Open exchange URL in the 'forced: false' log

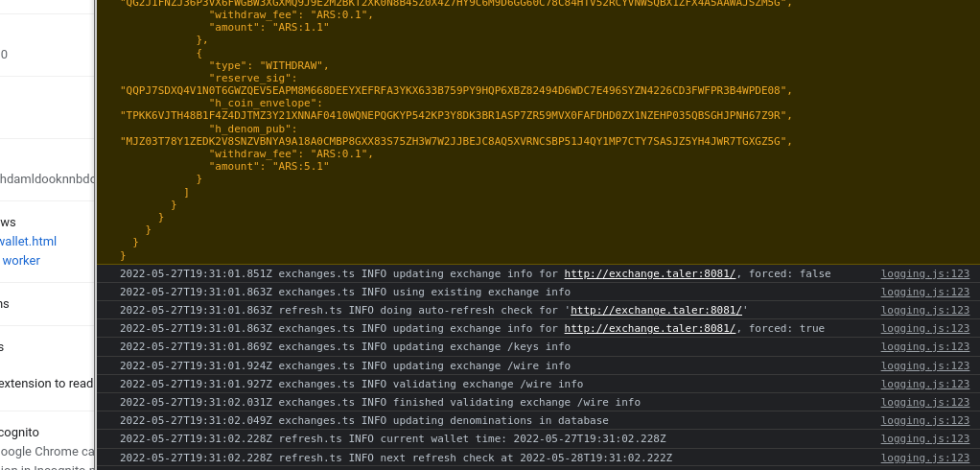point(649,274)
